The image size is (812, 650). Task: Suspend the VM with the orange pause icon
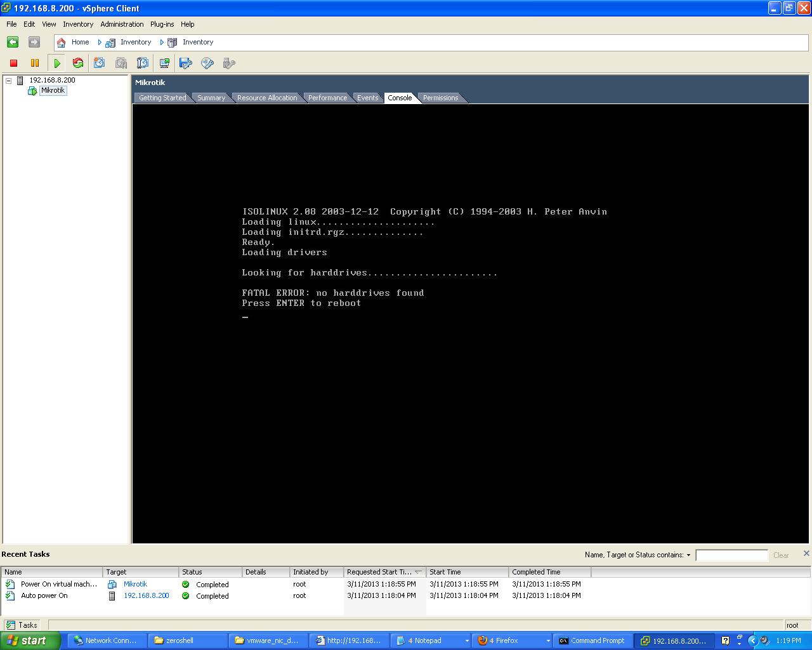coord(35,63)
